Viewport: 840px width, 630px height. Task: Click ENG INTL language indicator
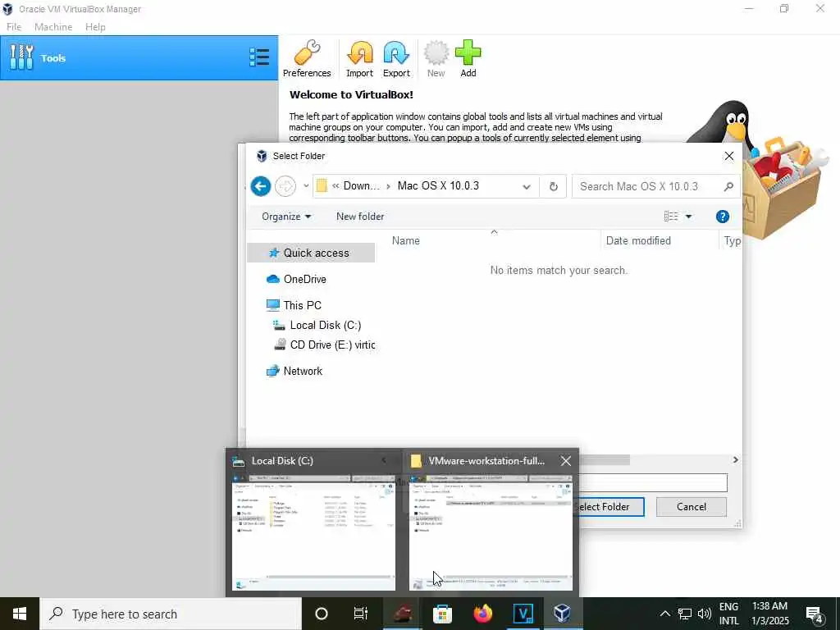728,614
